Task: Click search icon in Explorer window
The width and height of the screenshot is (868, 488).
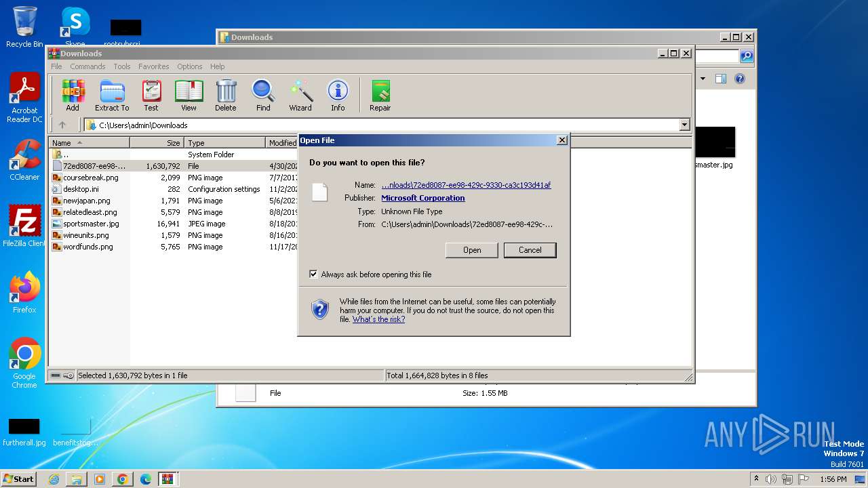Action: pos(747,56)
